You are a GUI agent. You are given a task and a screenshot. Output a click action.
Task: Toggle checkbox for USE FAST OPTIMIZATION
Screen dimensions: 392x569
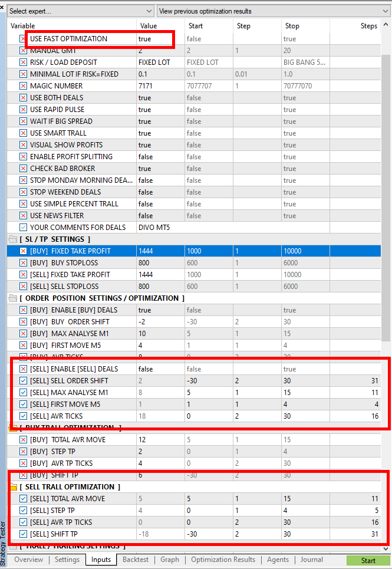coord(23,38)
